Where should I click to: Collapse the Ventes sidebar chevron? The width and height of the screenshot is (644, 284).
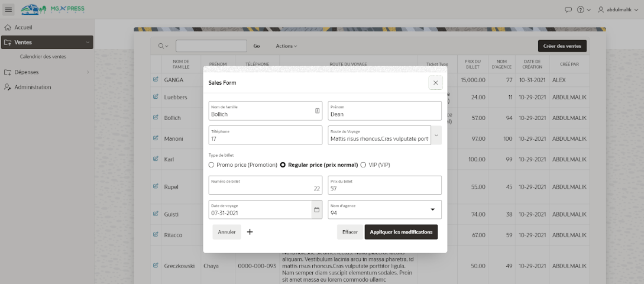[x=88, y=43]
